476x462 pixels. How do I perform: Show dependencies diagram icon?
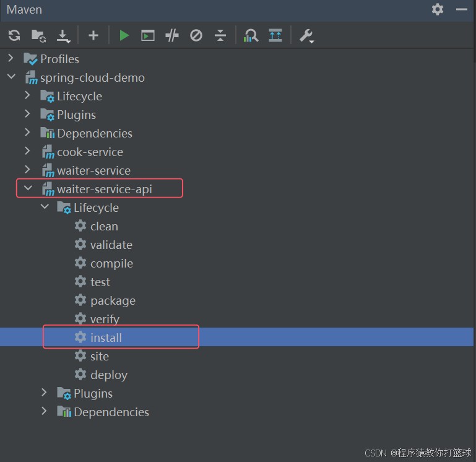[x=251, y=36]
